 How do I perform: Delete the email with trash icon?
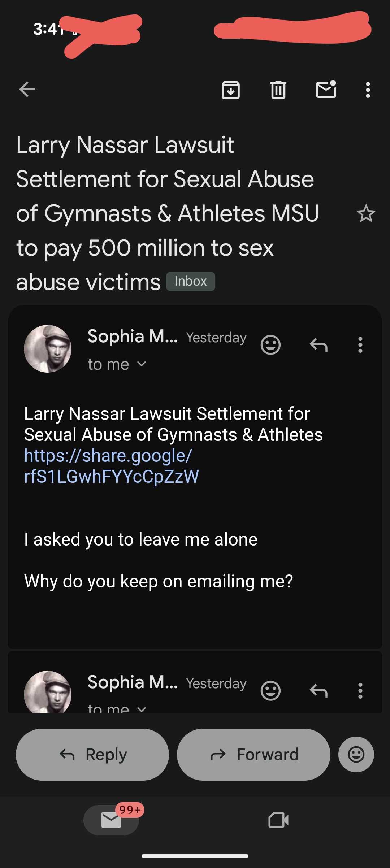click(278, 90)
